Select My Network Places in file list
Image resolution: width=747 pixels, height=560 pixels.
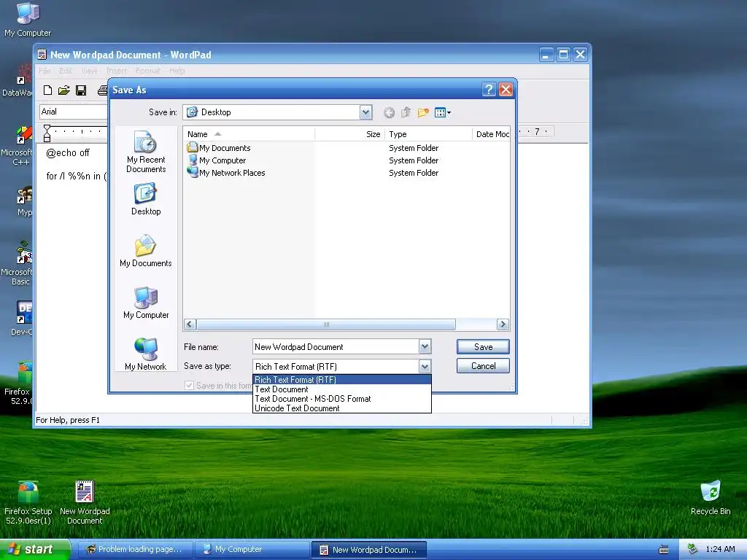226,173
